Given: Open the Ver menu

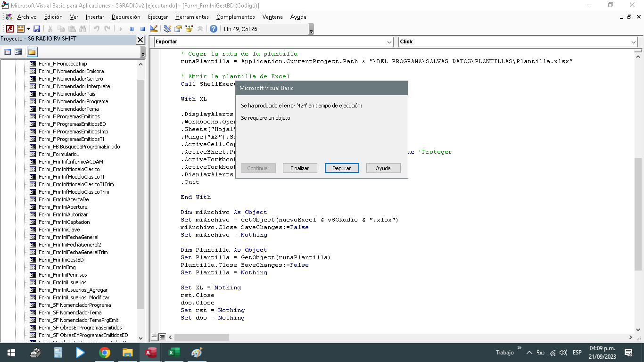Looking at the screenshot, I should 74,17.
